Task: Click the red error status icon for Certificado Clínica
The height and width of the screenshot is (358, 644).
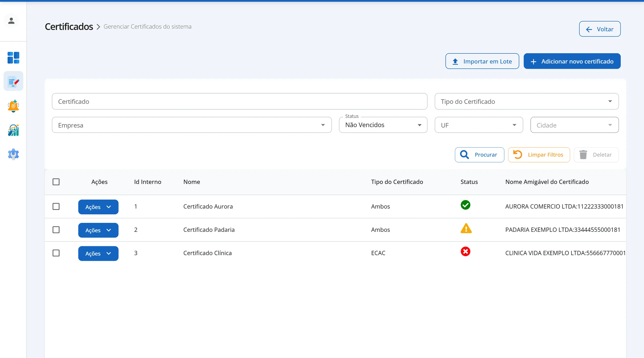Action: click(465, 251)
